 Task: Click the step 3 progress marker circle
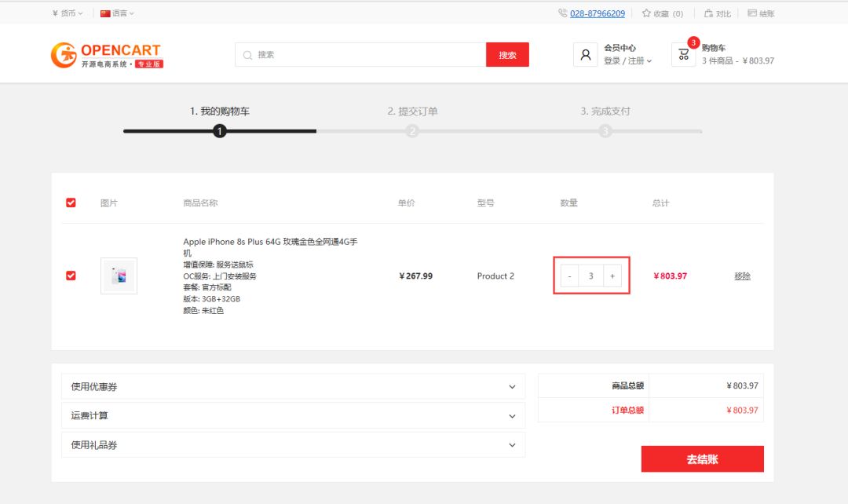point(605,131)
